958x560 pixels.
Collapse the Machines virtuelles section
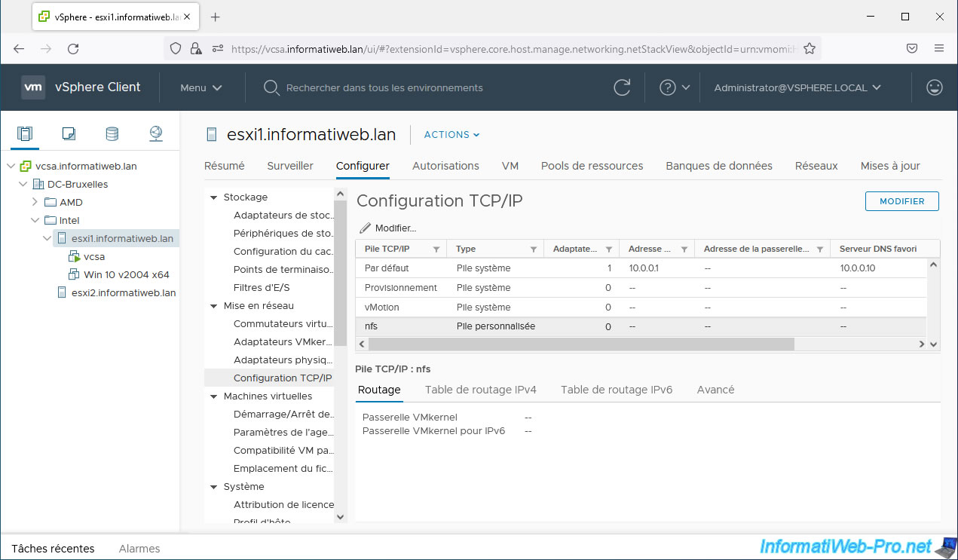pyautogui.click(x=213, y=396)
